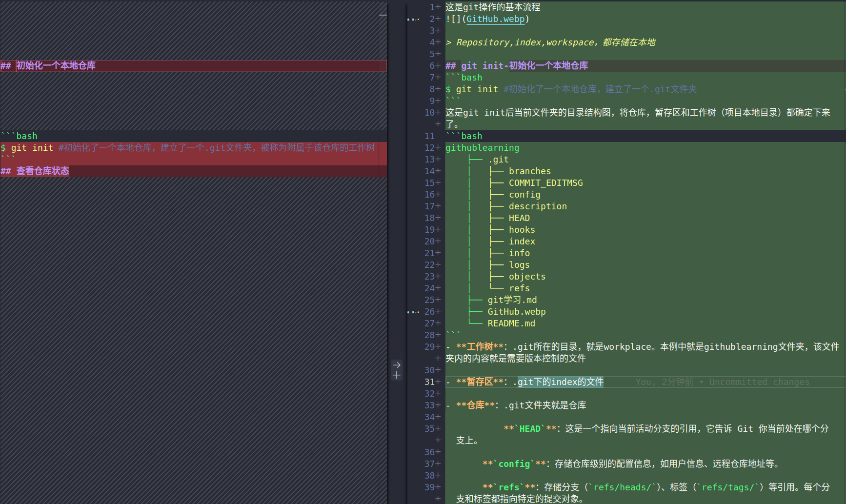The height and width of the screenshot is (504, 846).
Task: Click the '初始化一个本地仓库' heading in left pane
Action: [x=48, y=66]
